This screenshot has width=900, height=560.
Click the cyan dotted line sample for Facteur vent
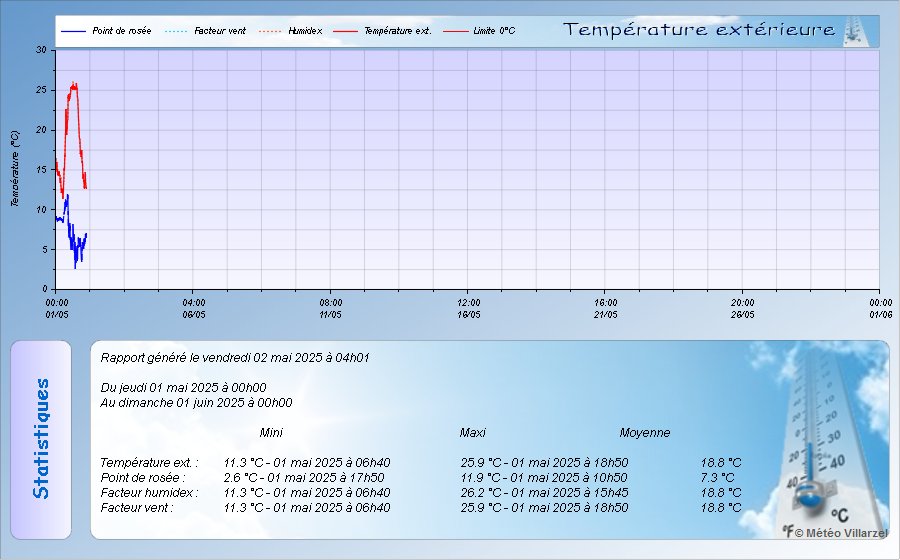tap(176, 31)
